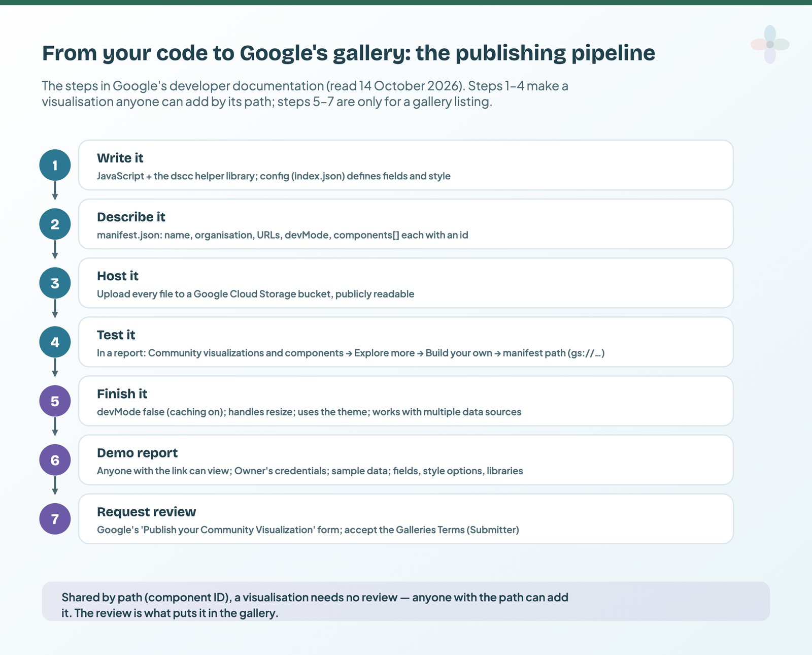Click 'Upload every file to a Google Cloud Storage bucket'
Image resolution: width=812 pixels, height=655 pixels.
coord(255,294)
